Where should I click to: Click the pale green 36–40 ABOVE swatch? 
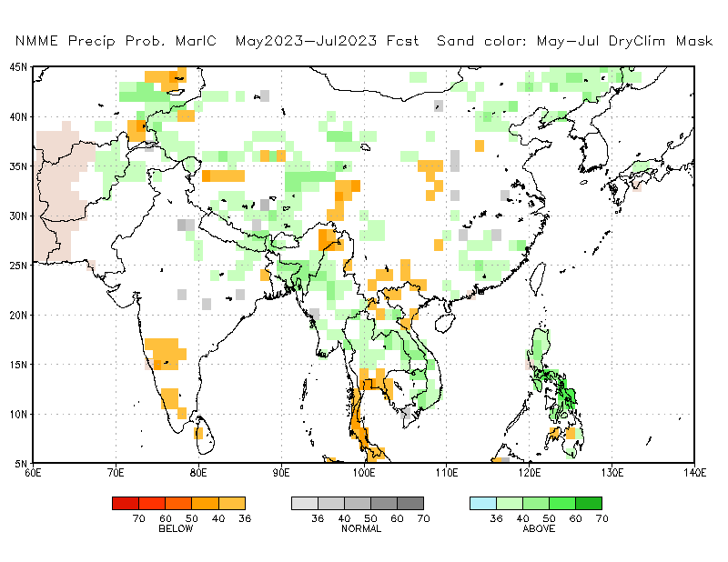point(510,503)
